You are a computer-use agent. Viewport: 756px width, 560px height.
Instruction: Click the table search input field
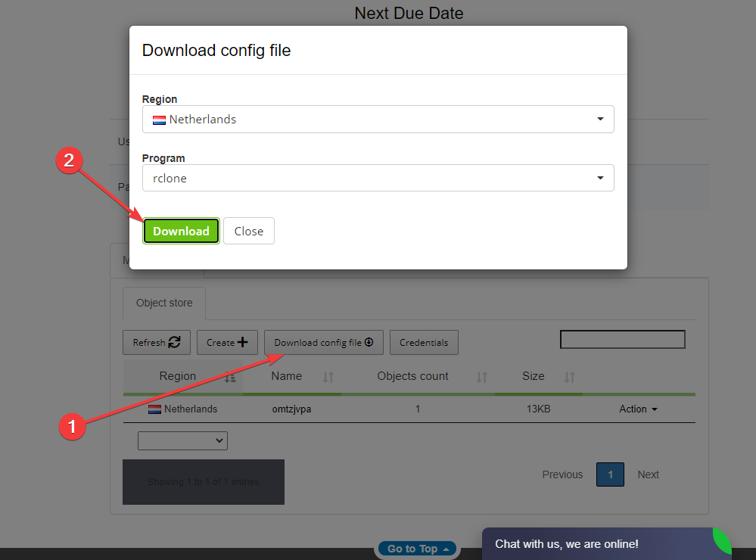tap(622, 340)
